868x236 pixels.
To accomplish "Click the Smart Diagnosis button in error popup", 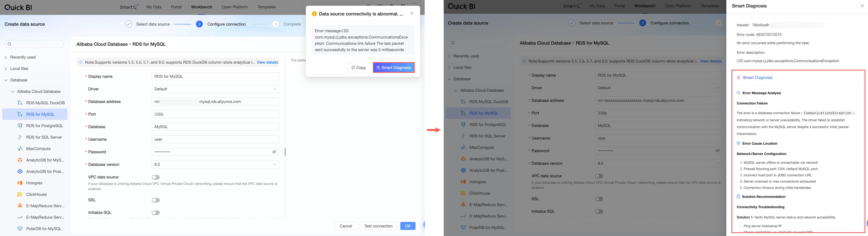I will coord(394,67).
